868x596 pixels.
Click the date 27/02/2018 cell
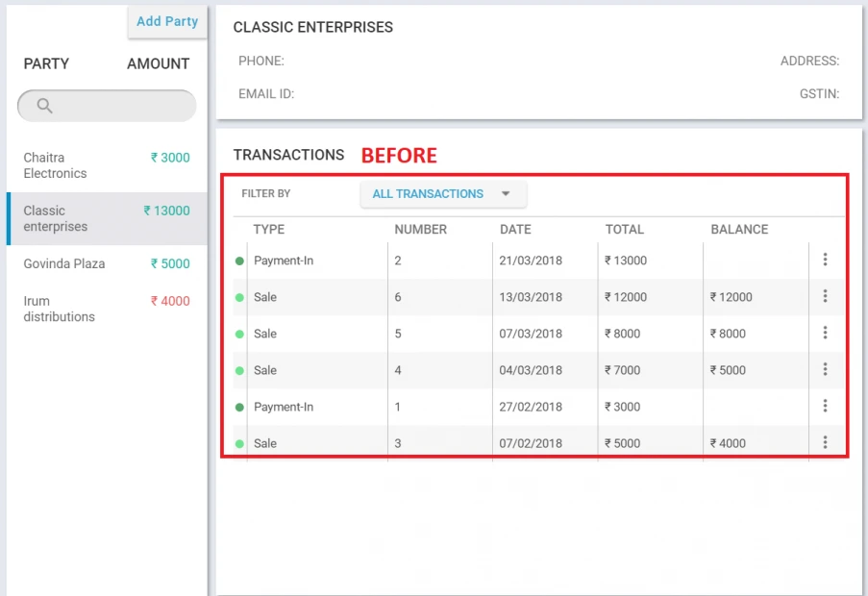[x=531, y=407]
